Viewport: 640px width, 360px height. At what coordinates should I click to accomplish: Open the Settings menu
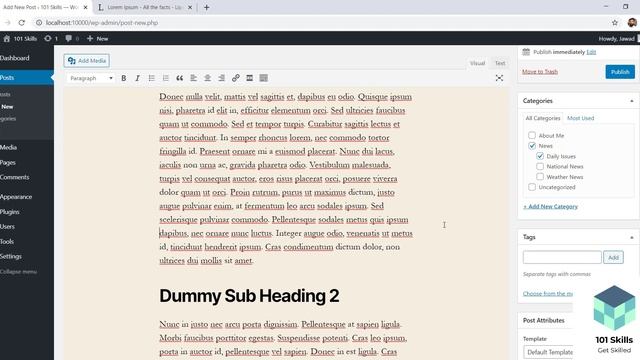[11, 256]
